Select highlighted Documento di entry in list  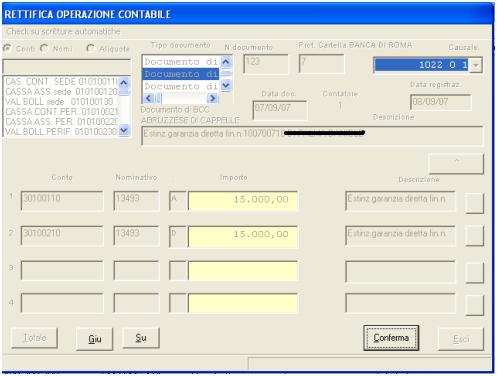click(181, 74)
